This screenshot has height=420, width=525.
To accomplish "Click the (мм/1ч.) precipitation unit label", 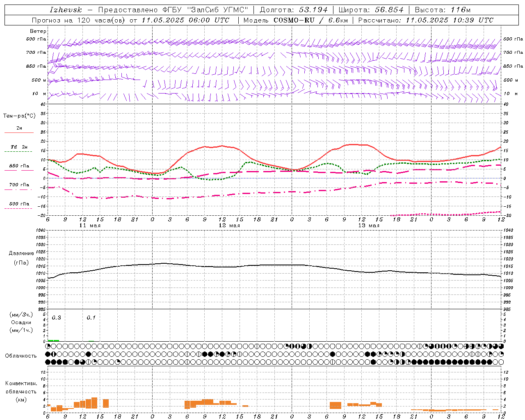I will click(21, 330).
